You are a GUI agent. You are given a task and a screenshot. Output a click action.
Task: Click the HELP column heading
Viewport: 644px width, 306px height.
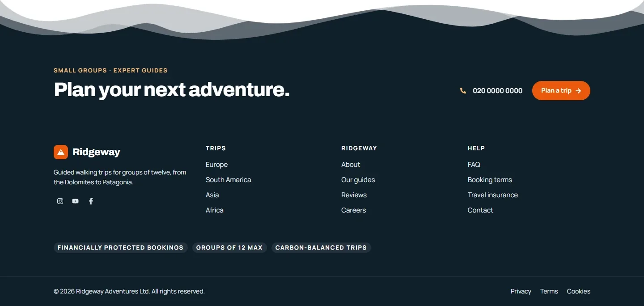click(476, 148)
